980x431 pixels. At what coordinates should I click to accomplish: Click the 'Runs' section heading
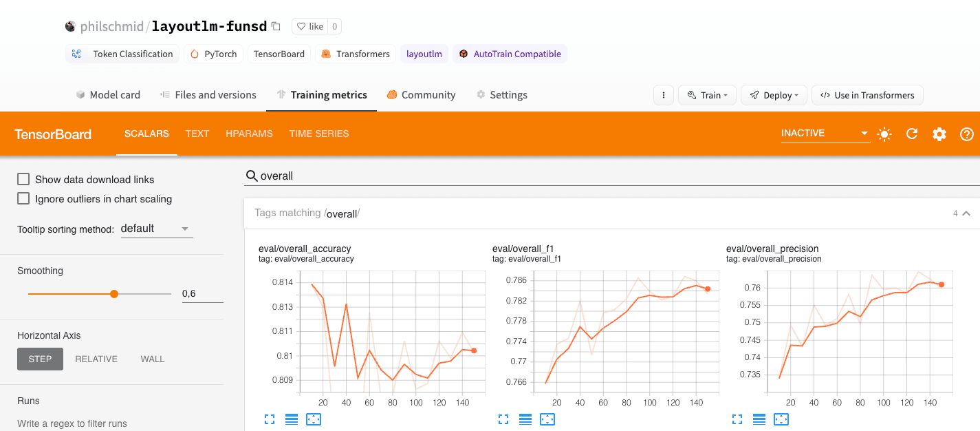coord(28,401)
